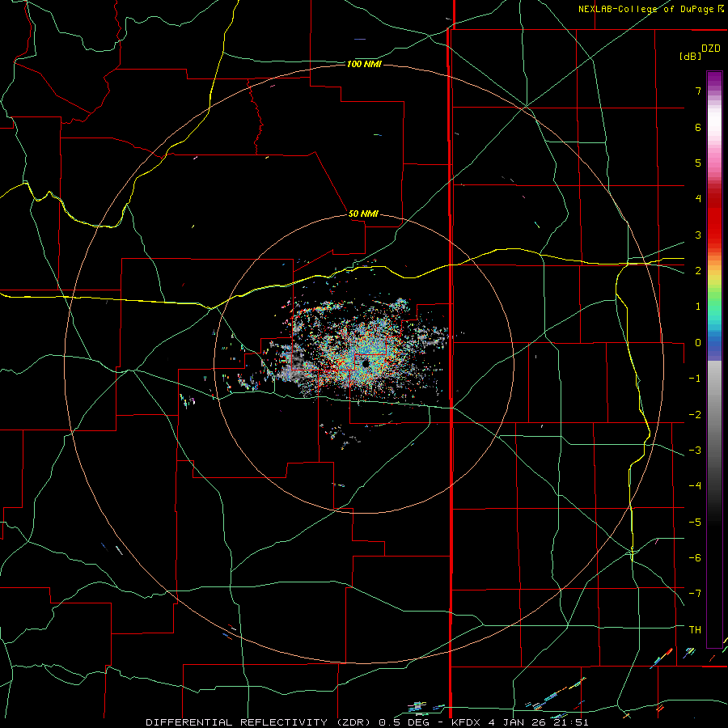Click the 50 NMI range ring label

363,214
